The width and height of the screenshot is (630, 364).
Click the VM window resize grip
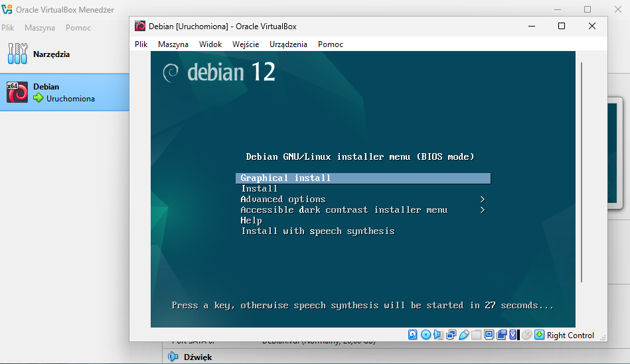(x=603, y=338)
